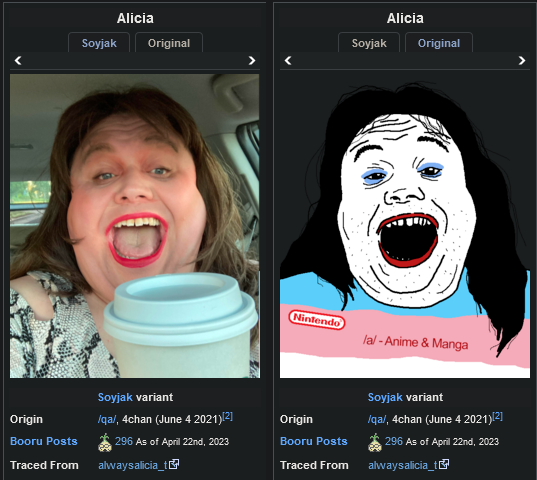Open the Soyjak link in left infobox caption
Image resolution: width=537 pixels, height=480 pixels.
(115, 397)
